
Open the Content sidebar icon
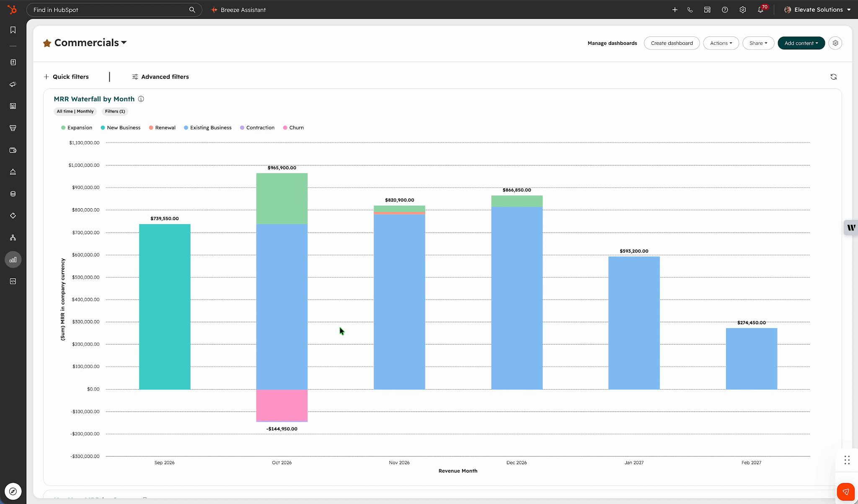pos(13,106)
